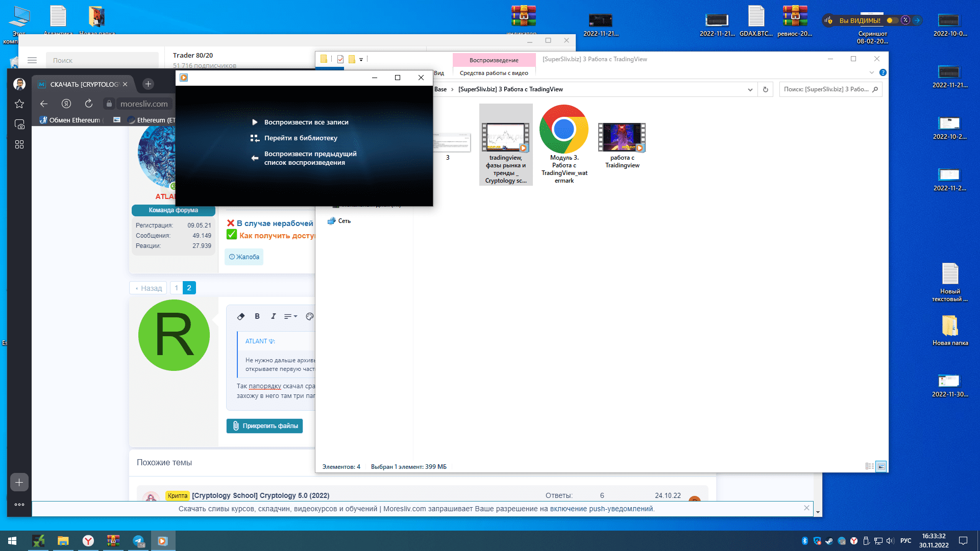Screen dimensions: 980x551
Task: Open the Воспроизведение ribbon tab
Action: (x=494, y=60)
